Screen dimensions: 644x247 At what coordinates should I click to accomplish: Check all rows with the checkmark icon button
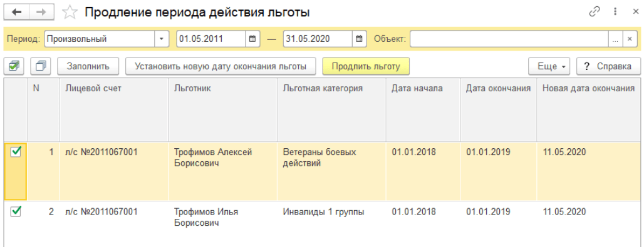pyautogui.click(x=14, y=66)
